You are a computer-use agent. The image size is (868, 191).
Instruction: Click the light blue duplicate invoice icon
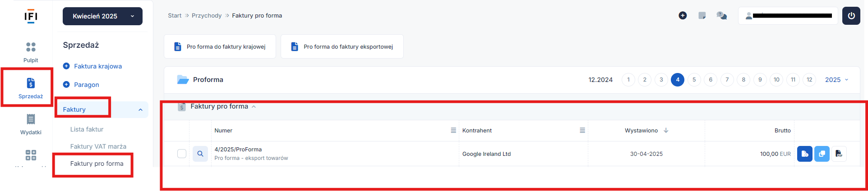click(x=822, y=154)
